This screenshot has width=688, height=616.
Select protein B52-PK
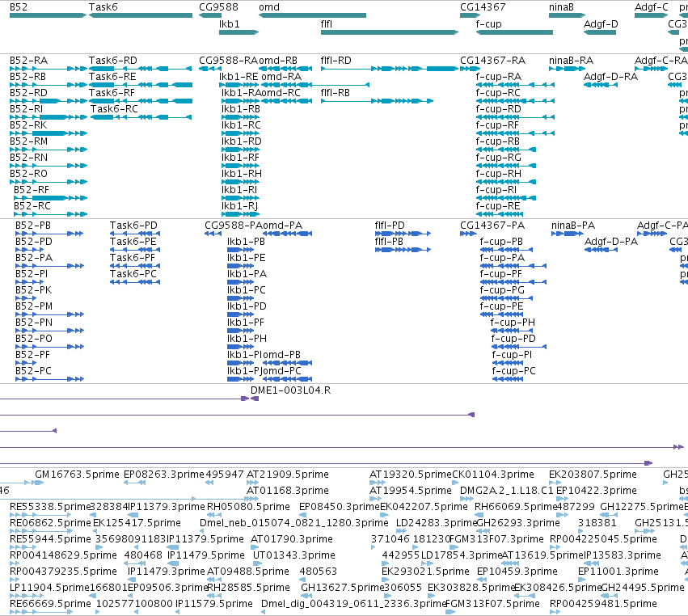(x=33, y=290)
